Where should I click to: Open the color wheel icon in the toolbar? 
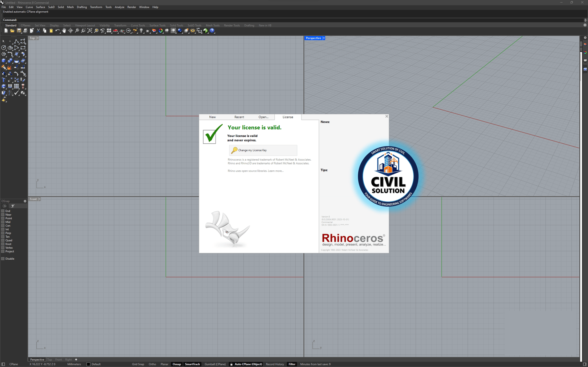(x=161, y=31)
